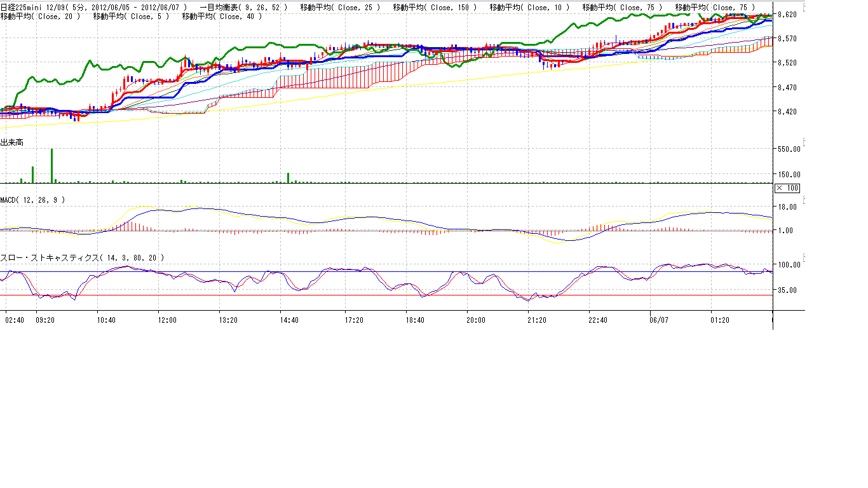This screenshot has height=488, width=868.
Task: Click the 17:20 time axis label
Action: 354,320
